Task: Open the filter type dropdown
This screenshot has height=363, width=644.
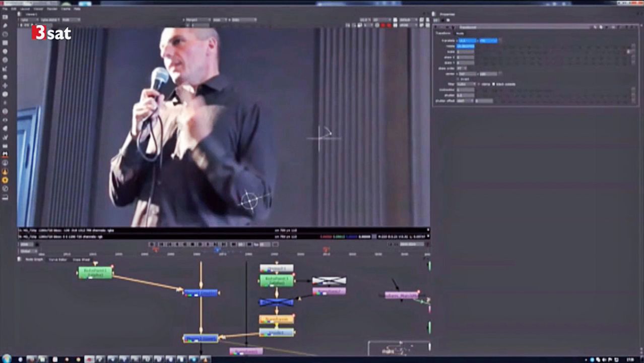Action: click(466, 84)
